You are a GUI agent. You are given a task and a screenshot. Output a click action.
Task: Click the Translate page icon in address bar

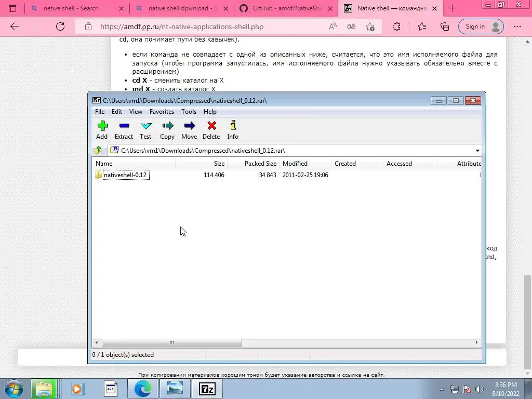[351, 26]
